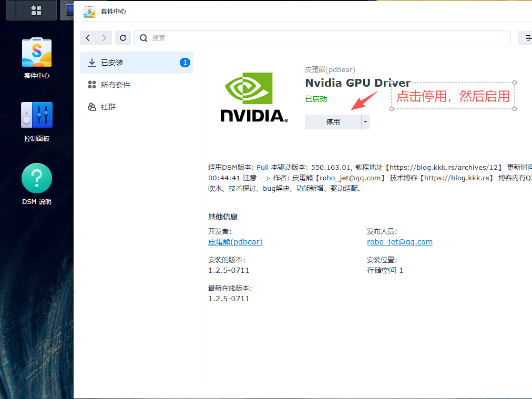Open the 控制面板 desktop icon
532x399 pixels.
(x=37, y=121)
